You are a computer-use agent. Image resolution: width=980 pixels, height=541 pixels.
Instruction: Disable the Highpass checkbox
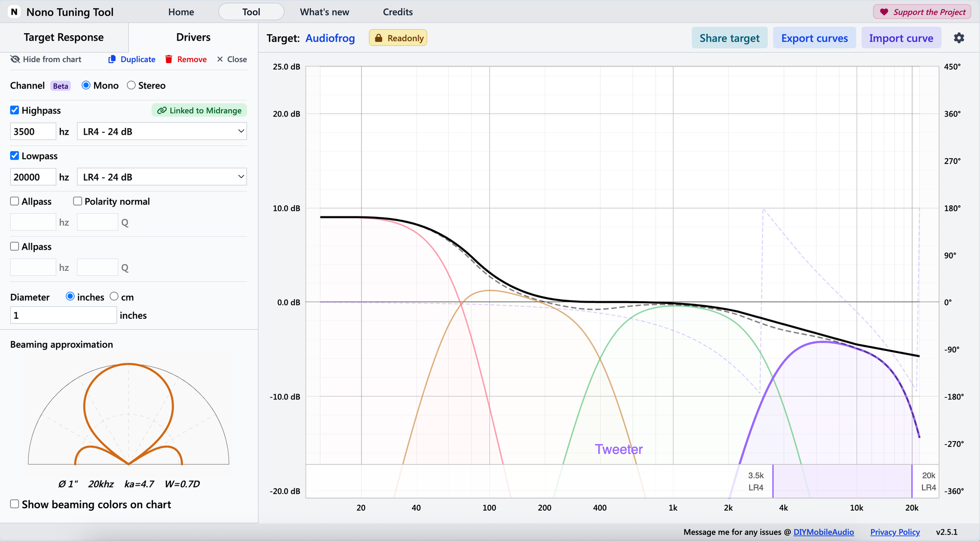15,110
